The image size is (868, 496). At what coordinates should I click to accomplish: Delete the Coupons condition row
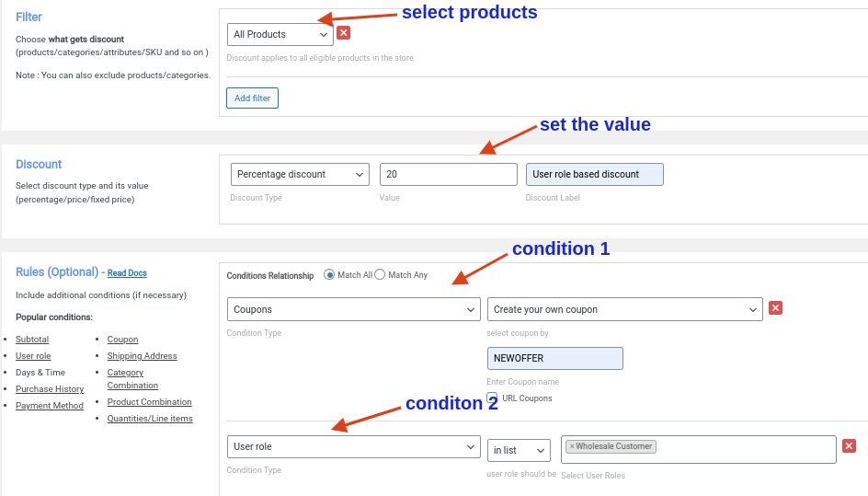point(775,308)
